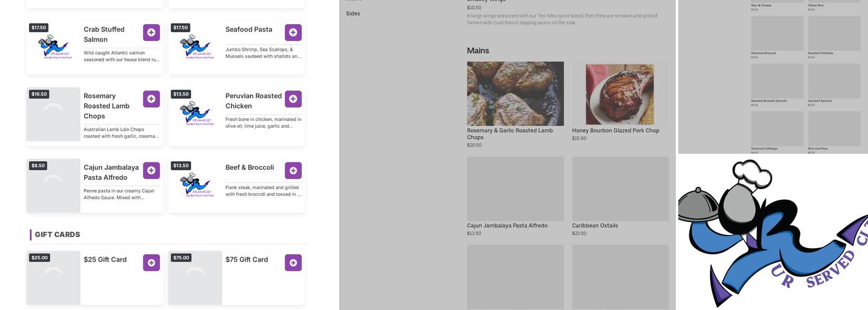
Task: Select the Honey Bourbon Glazed Pork Chop image
Action: [620, 94]
